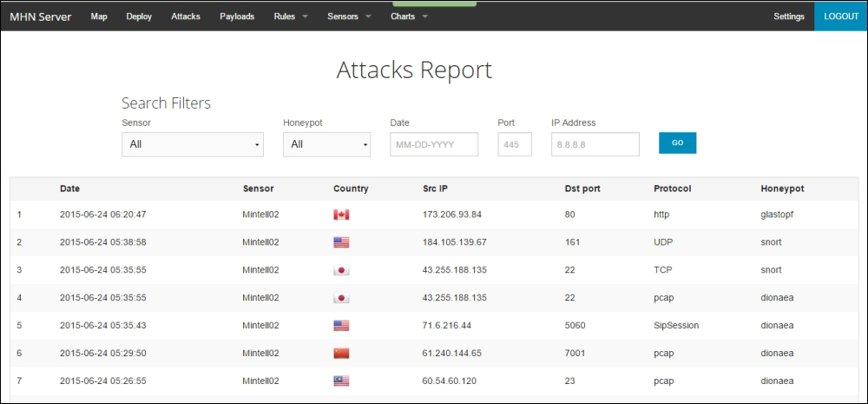Click the Honeypot column header

pos(782,189)
